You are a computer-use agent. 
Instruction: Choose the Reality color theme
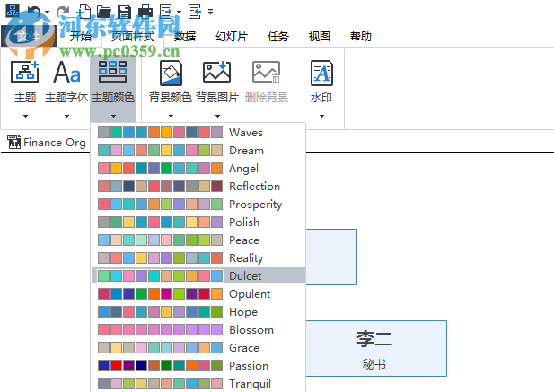click(198, 258)
